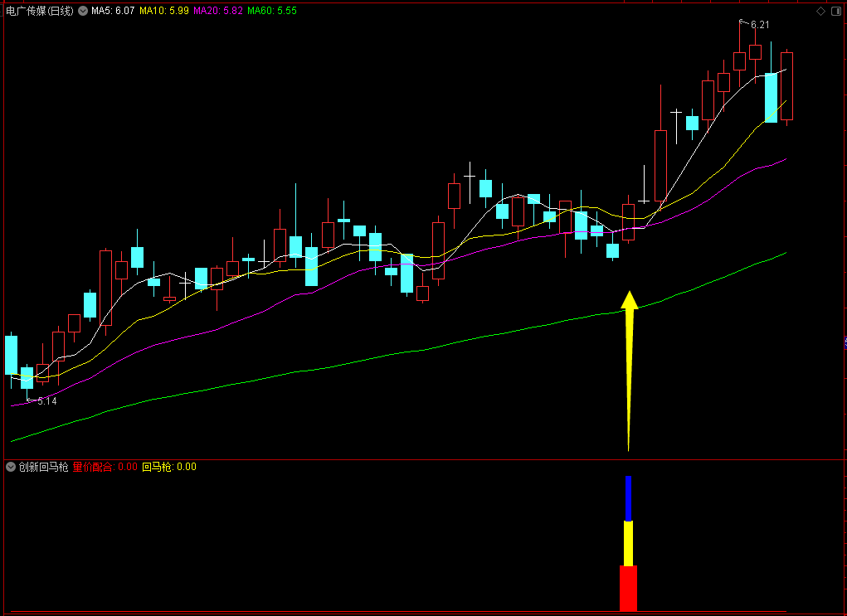
Task: Select the MA5 value label
Action: [x=113, y=11]
